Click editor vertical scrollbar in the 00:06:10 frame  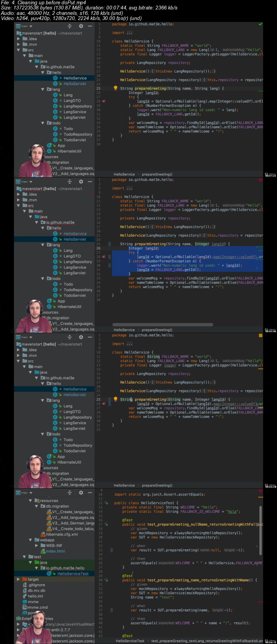pos(260,530)
